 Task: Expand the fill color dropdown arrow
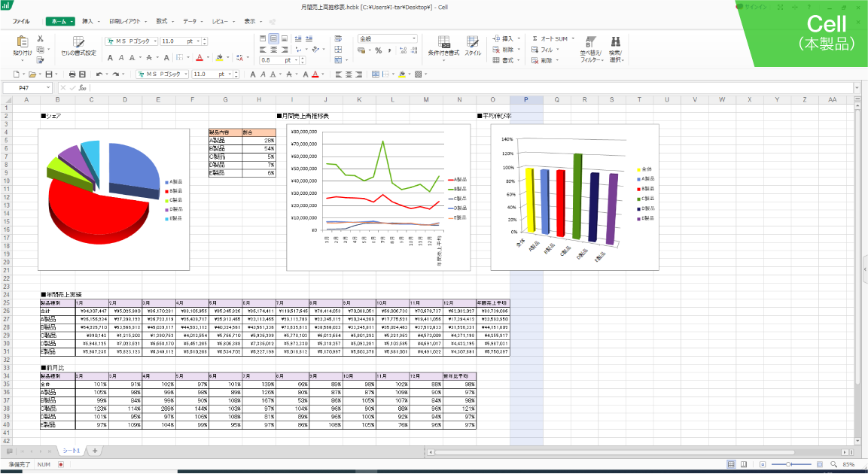228,57
